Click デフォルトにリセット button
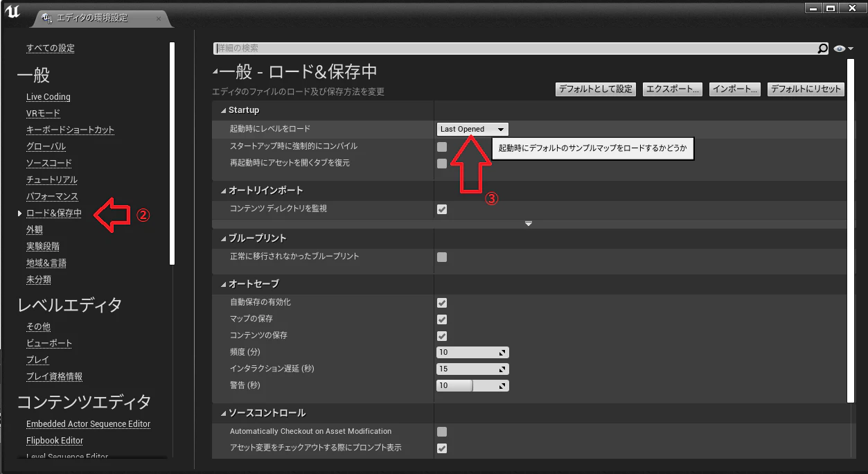The image size is (868, 474). [x=806, y=89]
